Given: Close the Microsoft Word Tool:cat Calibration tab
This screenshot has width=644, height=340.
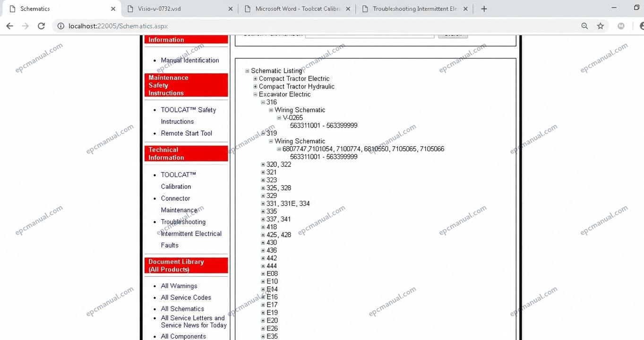Looking at the screenshot, I should (x=348, y=8).
